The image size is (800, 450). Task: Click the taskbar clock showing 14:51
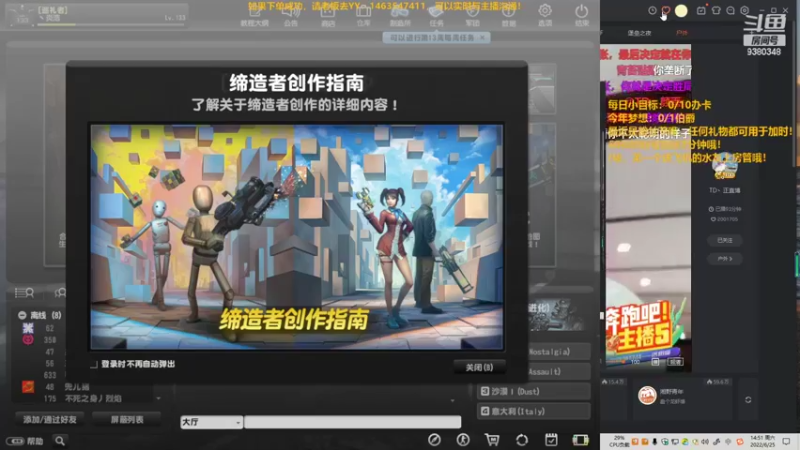coord(763,441)
